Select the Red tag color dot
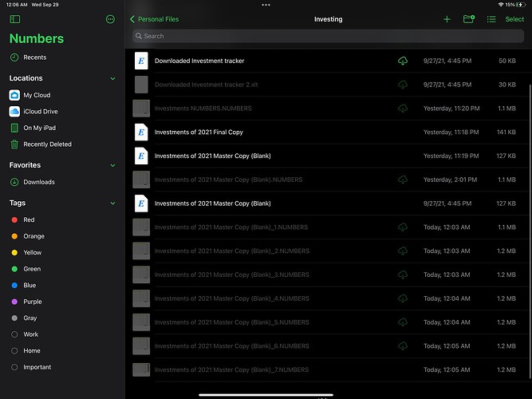The width and height of the screenshot is (532, 399). pos(14,219)
